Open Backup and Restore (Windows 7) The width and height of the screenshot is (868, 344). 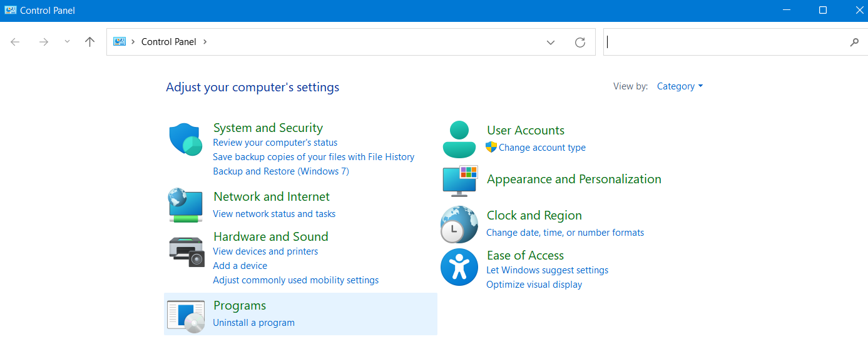click(281, 171)
